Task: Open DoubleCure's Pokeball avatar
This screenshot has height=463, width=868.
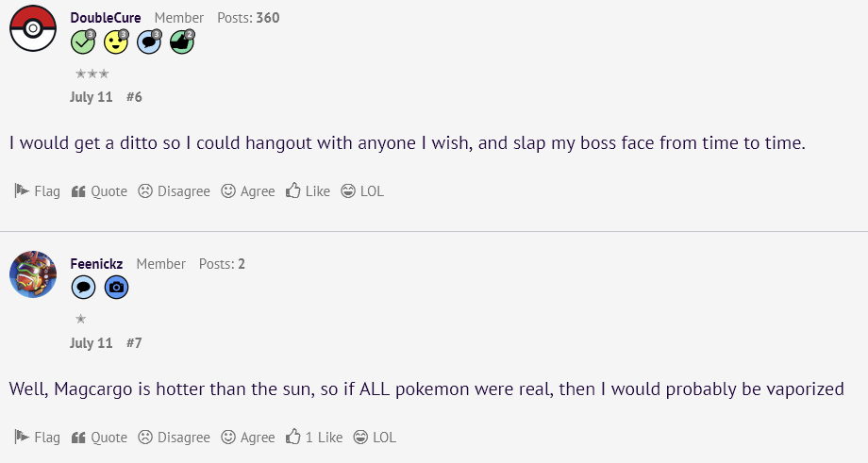Action: pos(33,28)
